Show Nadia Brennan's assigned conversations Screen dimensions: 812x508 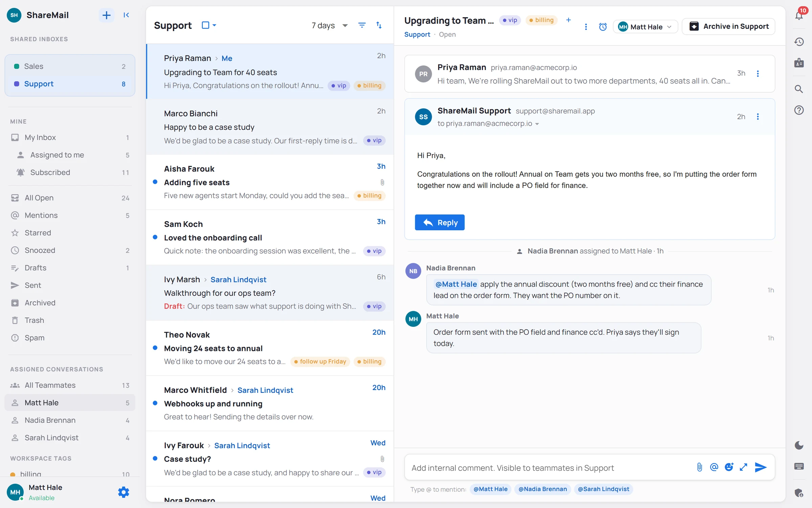coord(70,420)
